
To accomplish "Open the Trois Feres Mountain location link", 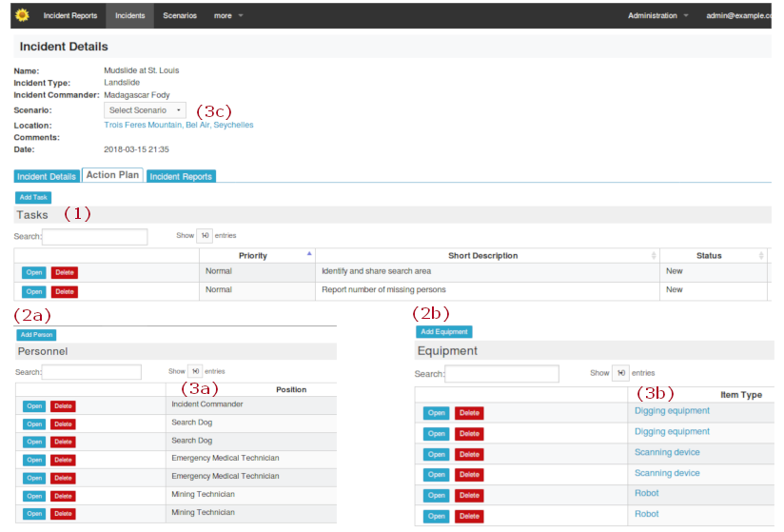I will 179,125.
